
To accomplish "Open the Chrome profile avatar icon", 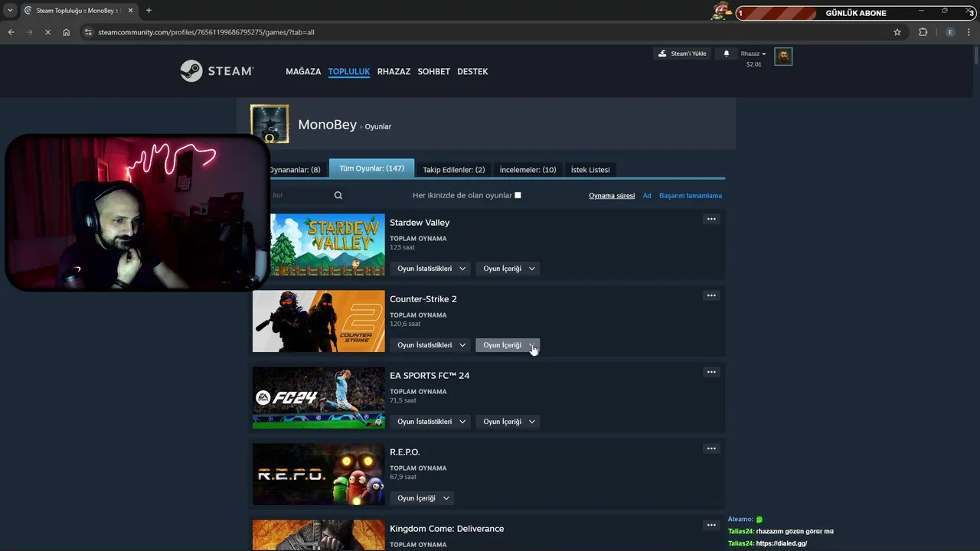I will (x=950, y=32).
